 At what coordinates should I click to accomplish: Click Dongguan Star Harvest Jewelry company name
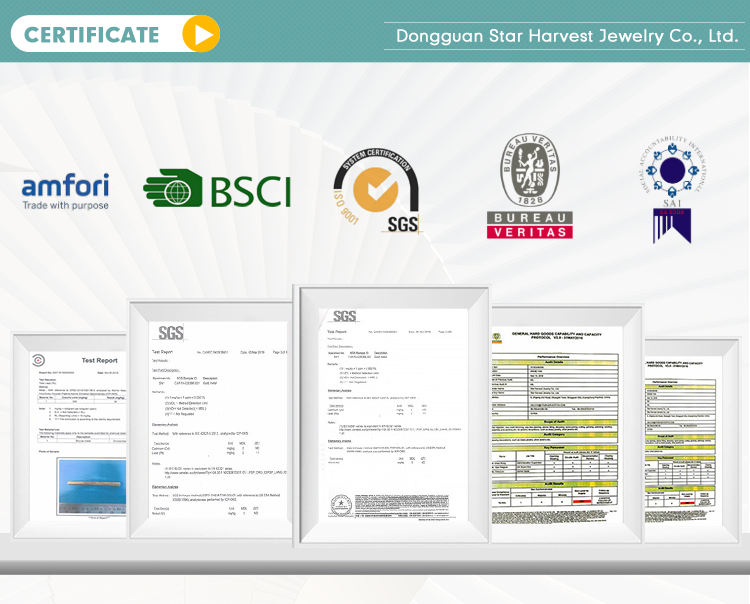coord(566,36)
